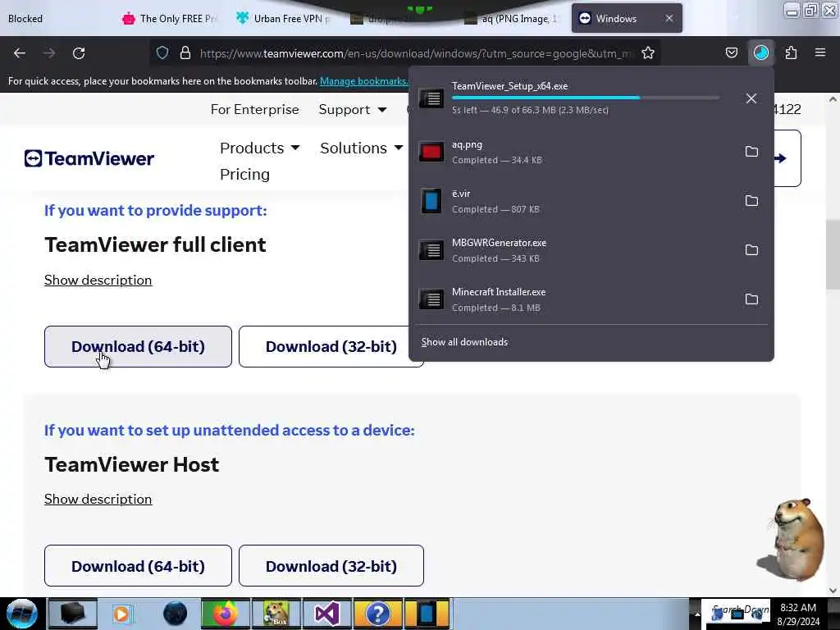Close the Windows TeamViewer tab
The width and height of the screenshot is (840, 630).
click(x=669, y=18)
